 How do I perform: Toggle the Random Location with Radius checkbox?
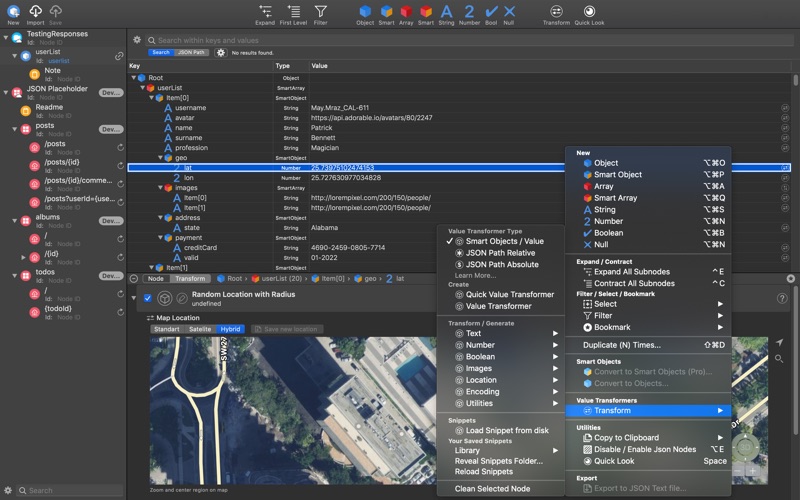pos(148,298)
